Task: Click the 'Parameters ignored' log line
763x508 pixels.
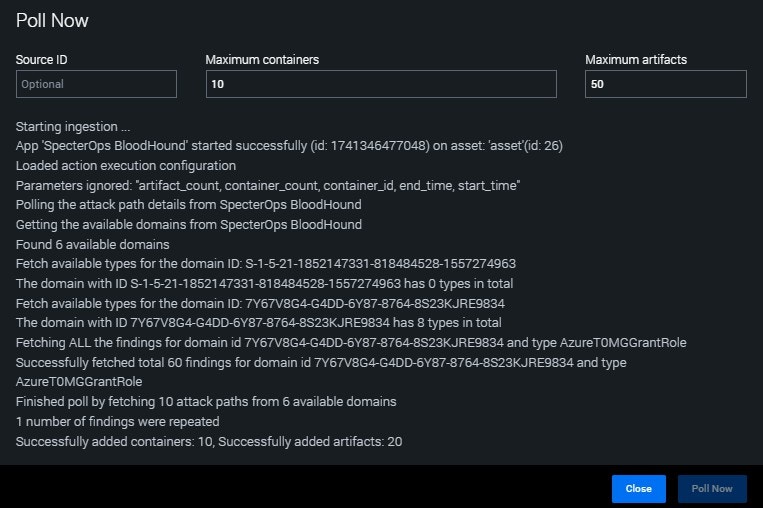Action: coord(268,185)
